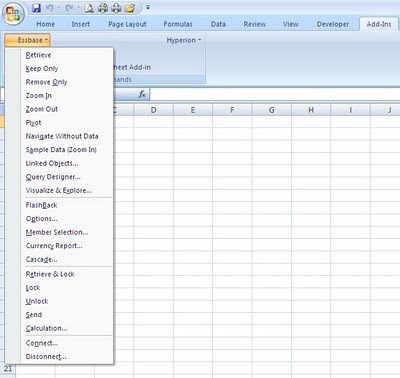Screen dimensions: 400x378
Task: Open the Page Layout tab
Action: [127, 24]
